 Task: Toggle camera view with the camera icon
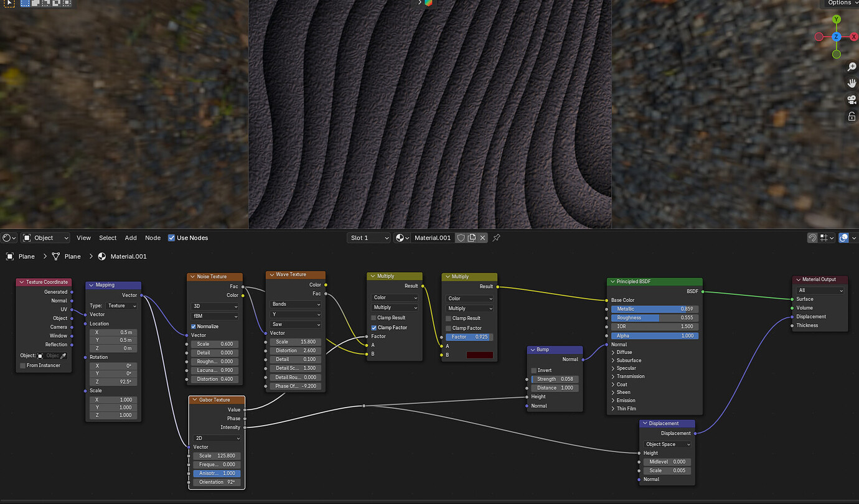click(x=852, y=100)
